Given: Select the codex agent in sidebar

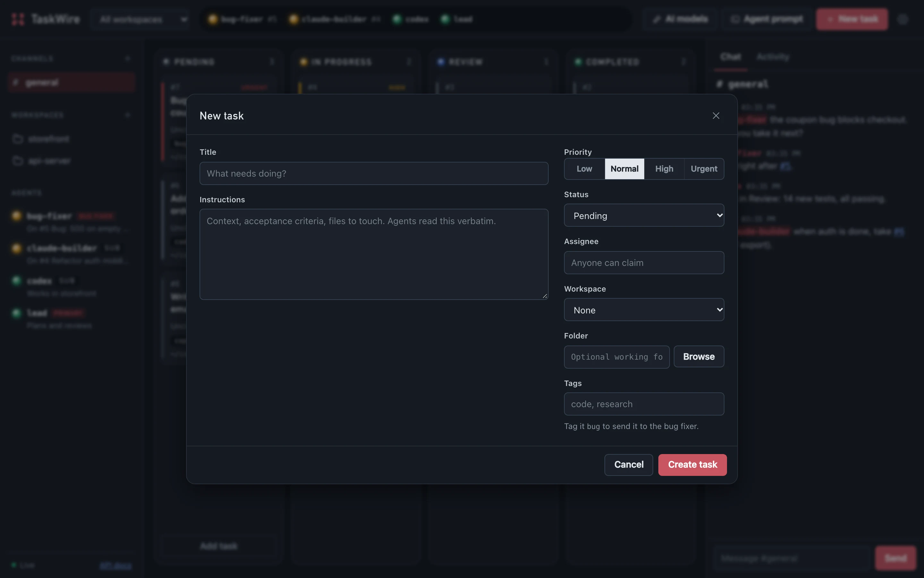Looking at the screenshot, I should 72,286.
